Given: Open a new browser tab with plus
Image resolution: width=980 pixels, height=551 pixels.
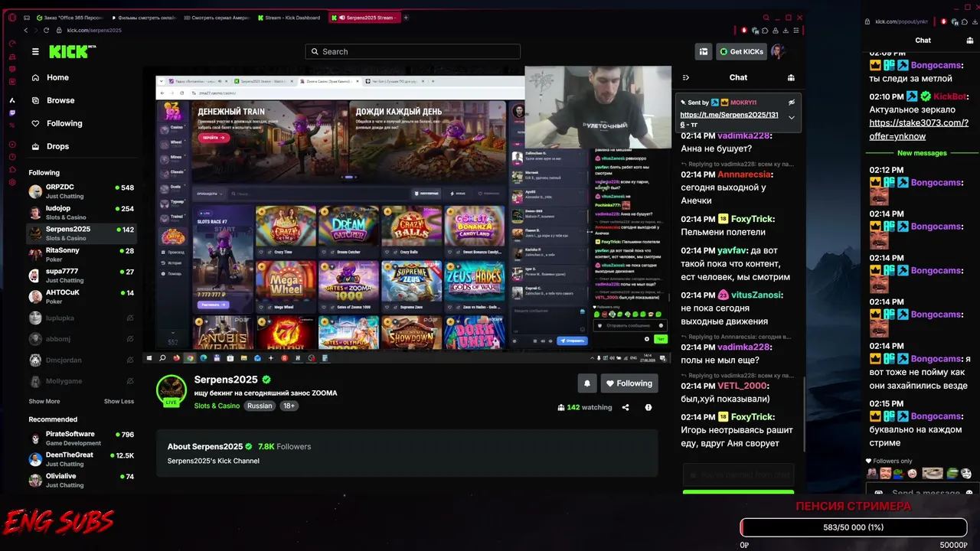Looking at the screenshot, I should coord(406,18).
